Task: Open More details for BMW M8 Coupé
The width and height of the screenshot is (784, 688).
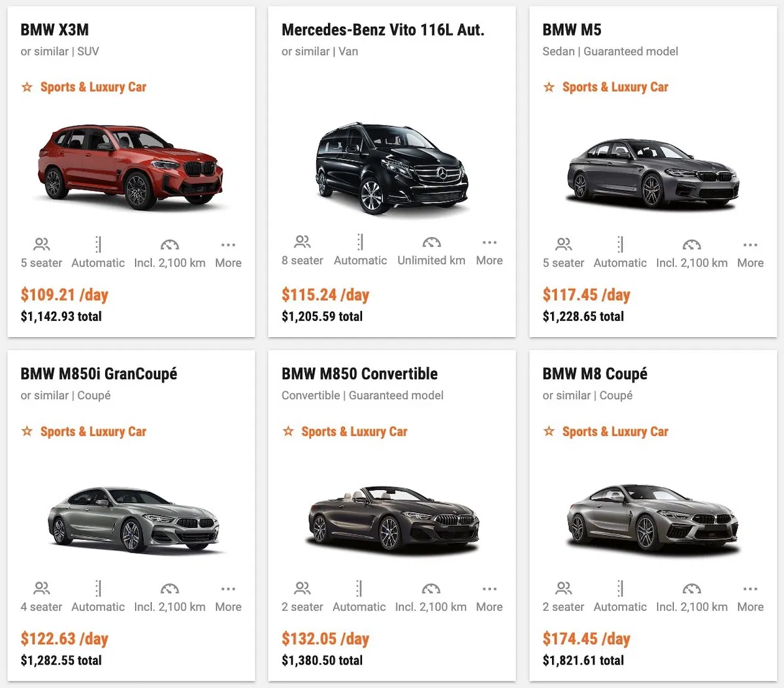Action: coord(750,597)
